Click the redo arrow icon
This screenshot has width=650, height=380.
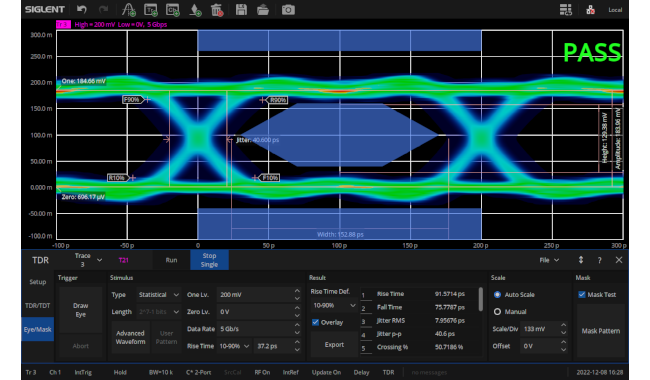(x=103, y=9)
